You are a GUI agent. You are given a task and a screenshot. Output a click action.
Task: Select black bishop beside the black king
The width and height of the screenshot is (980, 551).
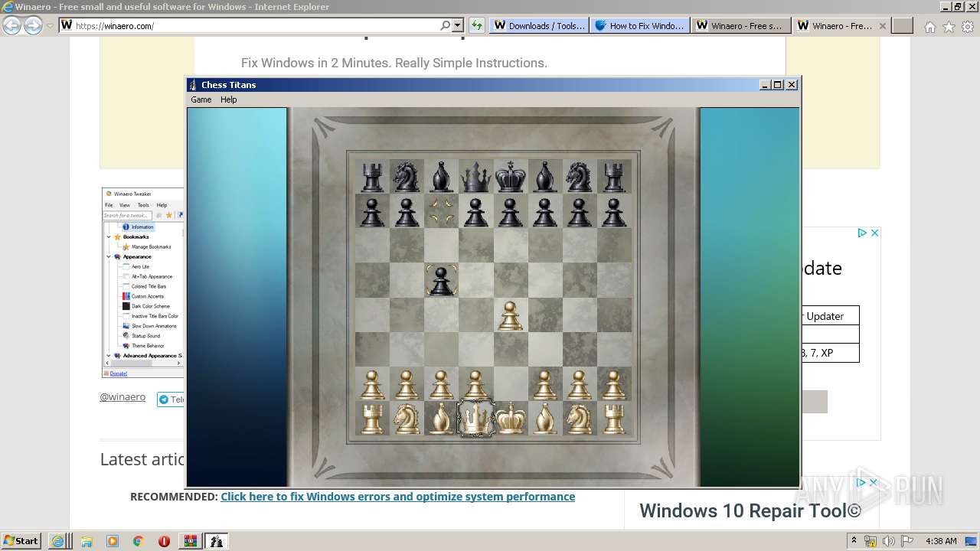545,177
